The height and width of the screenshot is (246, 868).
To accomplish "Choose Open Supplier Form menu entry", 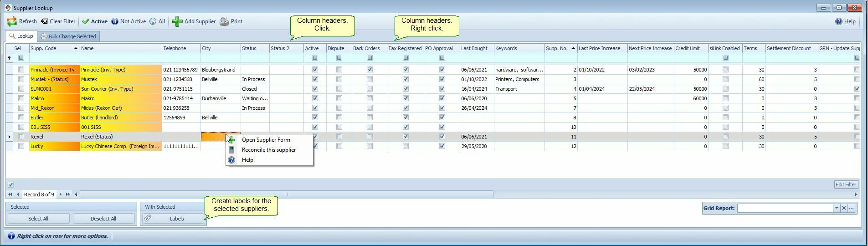I will (x=269, y=140).
